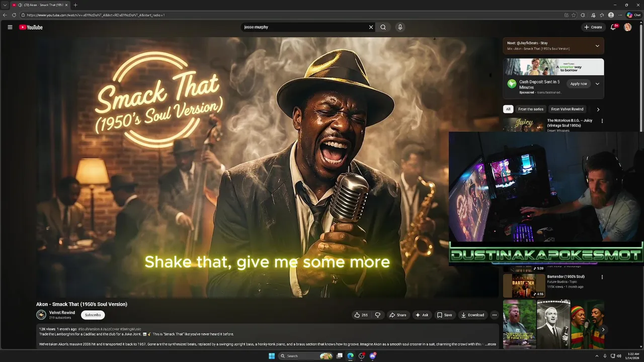Expand the Next: Mix playlist panel
Image resolution: width=644 pixels, height=362 pixels.
tap(597, 46)
